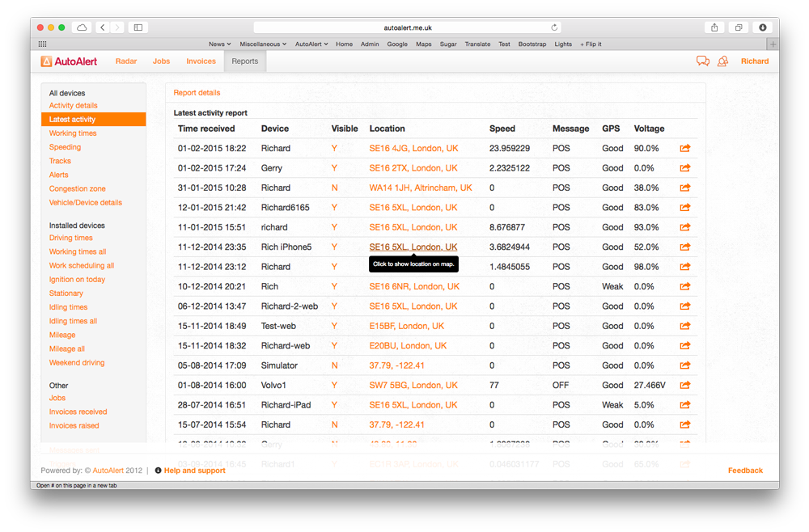The width and height of the screenshot is (809, 532).
Task: Open the Jobs tab in top navigation
Action: pyautogui.click(x=161, y=61)
